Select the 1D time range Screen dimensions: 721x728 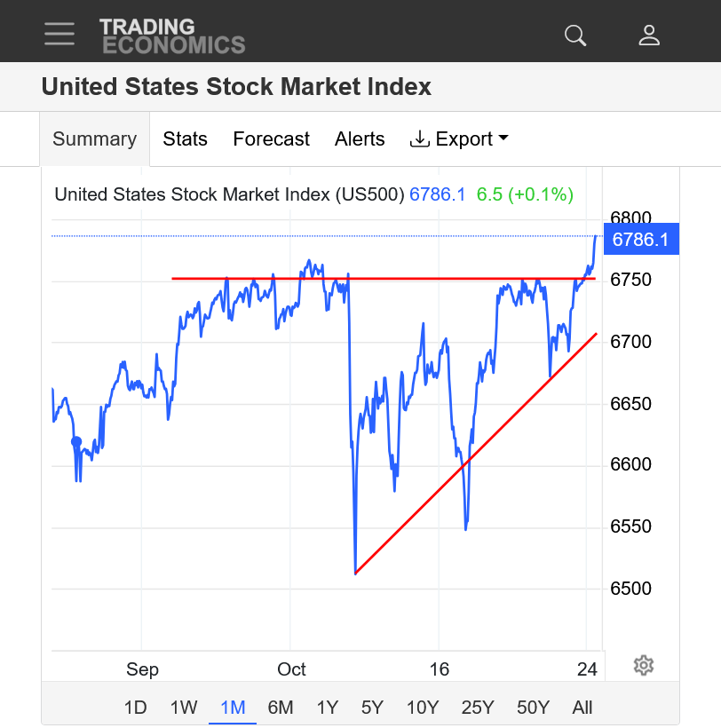click(135, 708)
